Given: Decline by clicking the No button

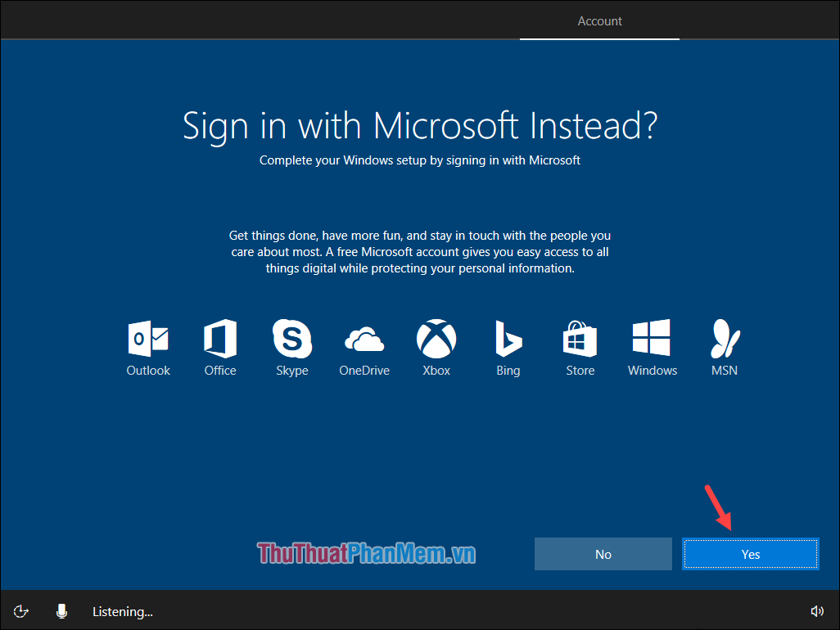Looking at the screenshot, I should (x=603, y=554).
